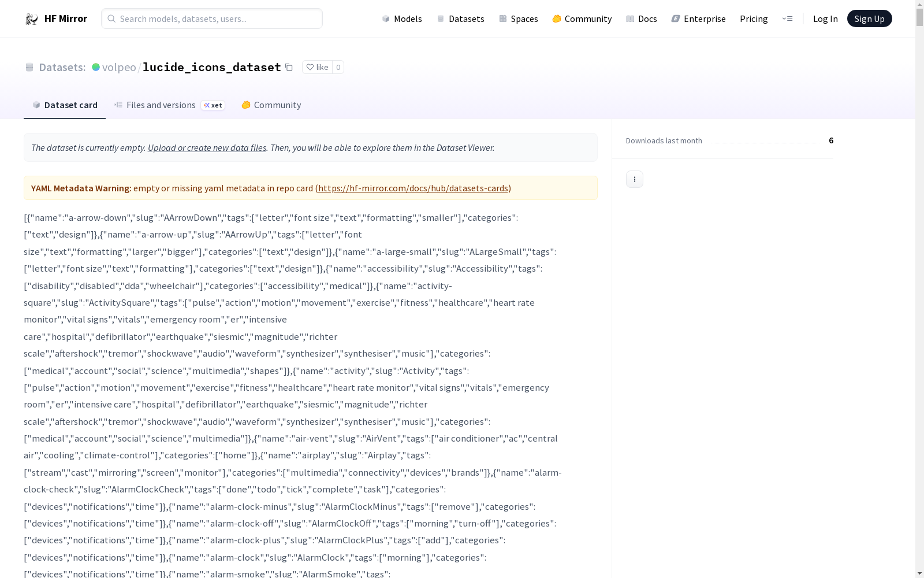Go to Pricing page
Screen dimensions: 924x578
(754, 18)
